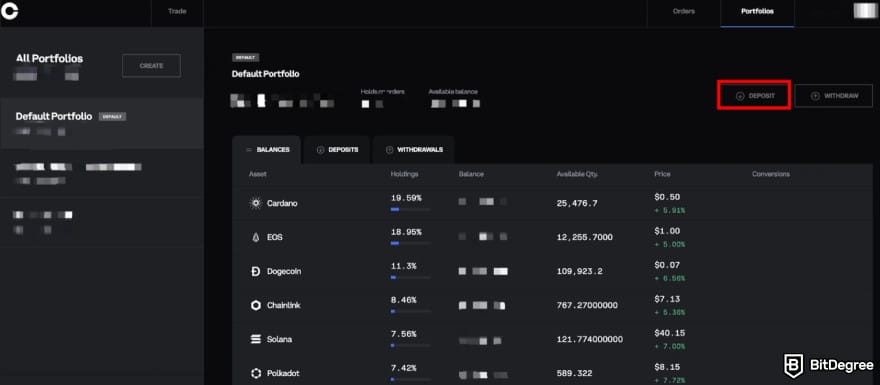880x385 pixels.
Task: Switch to the Portfolios tab
Action: (757, 11)
